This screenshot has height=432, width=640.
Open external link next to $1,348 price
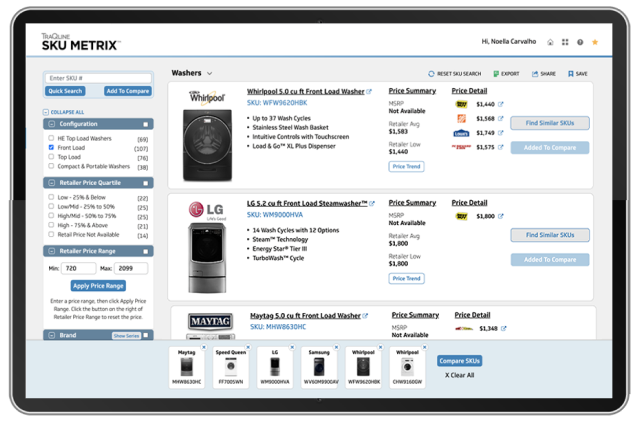pos(504,328)
